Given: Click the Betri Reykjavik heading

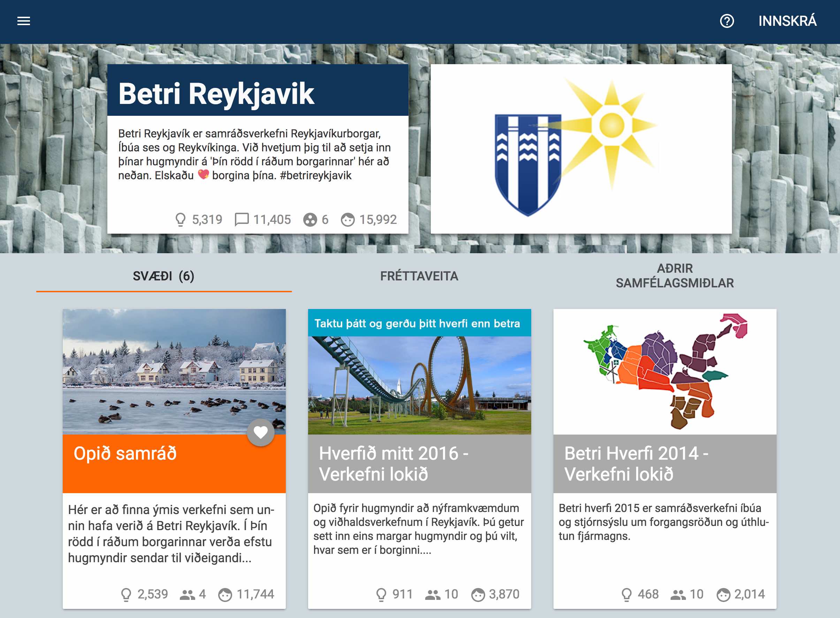Looking at the screenshot, I should click(216, 93).
